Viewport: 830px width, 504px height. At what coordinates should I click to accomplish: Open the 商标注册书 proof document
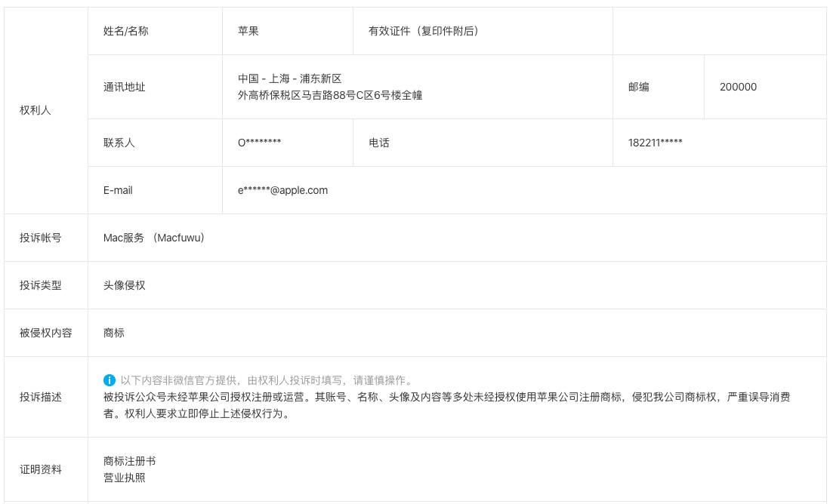point(130,461)
